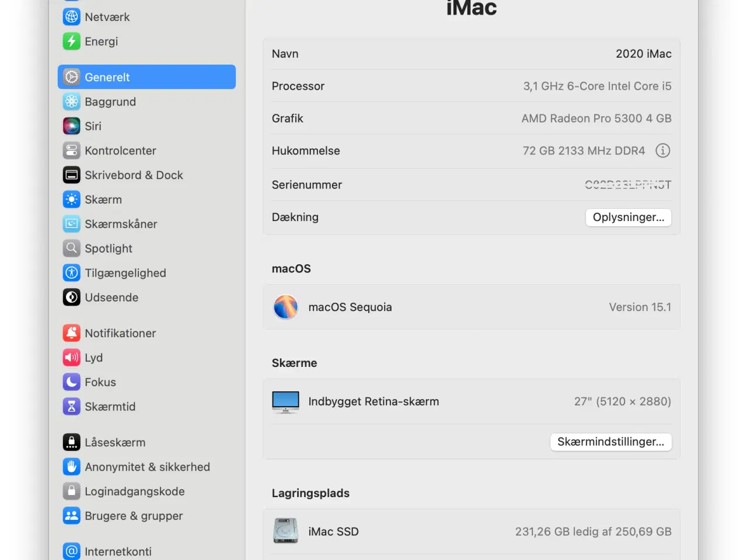The height and width of the screenshot is (560, 747).
Task: Click the Processor row label
Action: [x=298, y=86]
